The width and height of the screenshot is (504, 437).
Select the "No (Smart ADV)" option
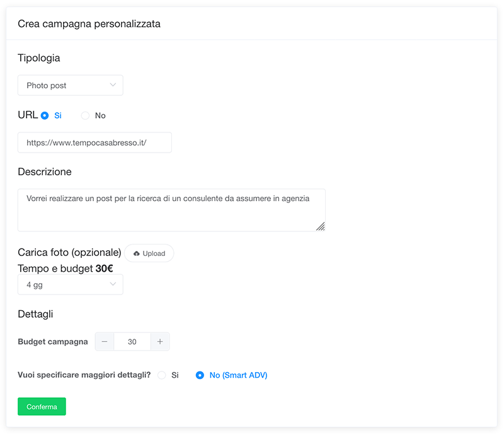[200, 375]
